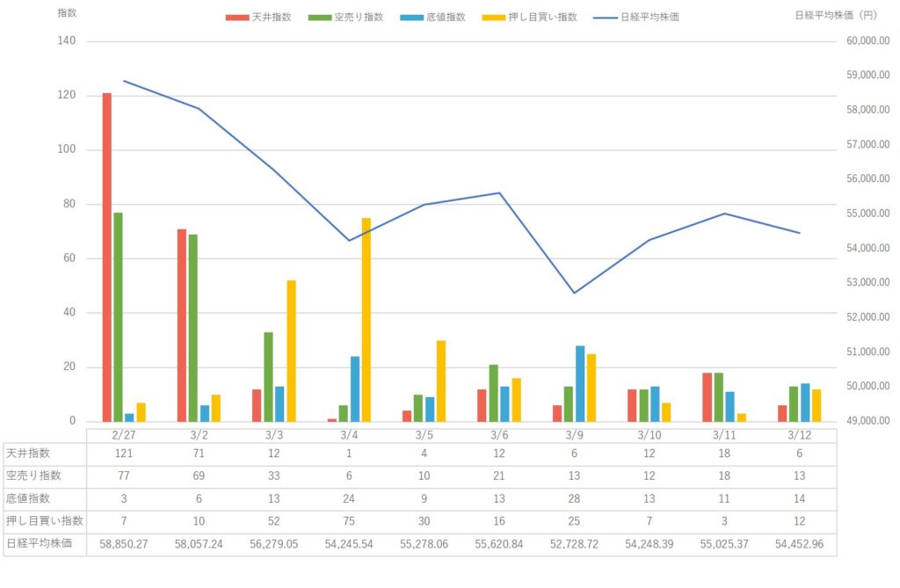Click the 日経平均株価 row header in table
Viewport: 900px width, 588px height.
pos(44,544)
